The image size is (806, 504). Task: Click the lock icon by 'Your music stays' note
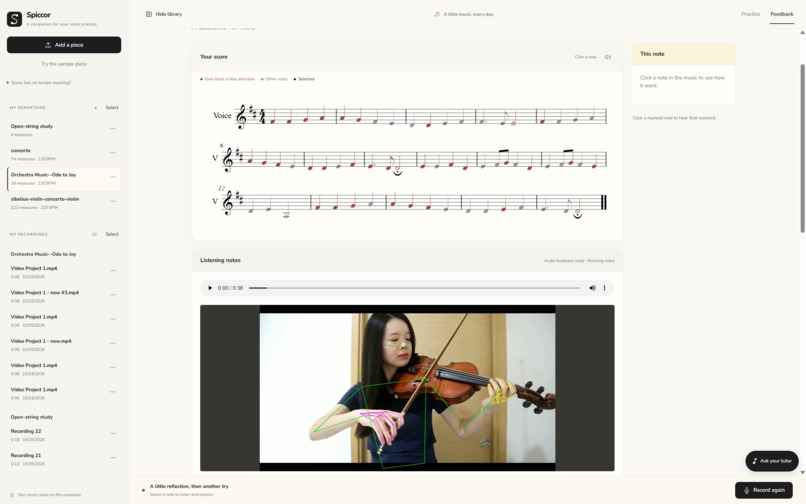pyautogui.click(x=12, y=495)
